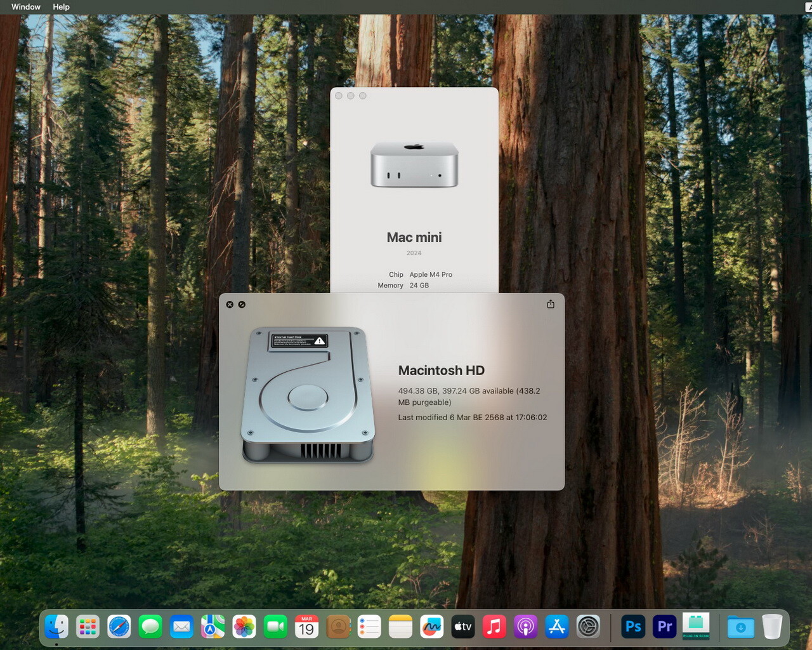The height and width of the screenshot is (650, 812).
Task: Click the "494.38 GB, 397.24 GB available" text
Action: (456, 391)
